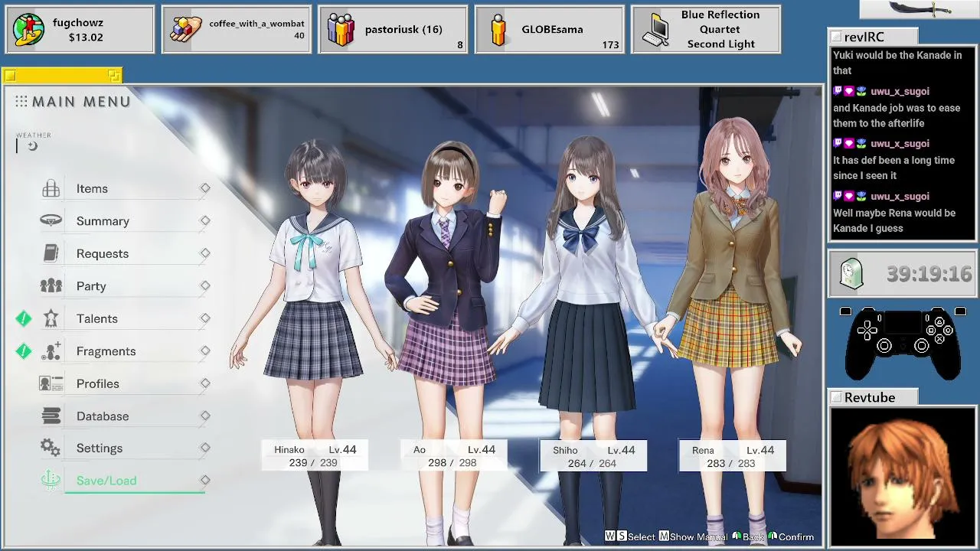Image resolution: width=980 pixels, height=551 pixels.
Task: Click the cubes icon beside coffee_with_a_wombat
Action: tap(185, 30)
